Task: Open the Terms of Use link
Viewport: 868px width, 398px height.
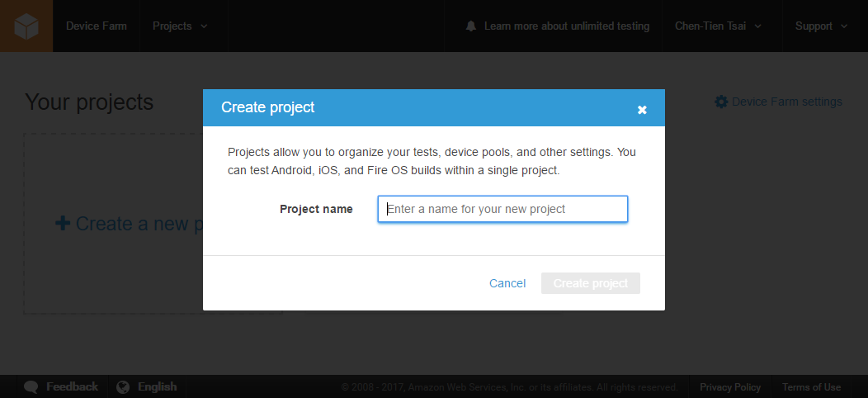Action: (x=811, y=386)
